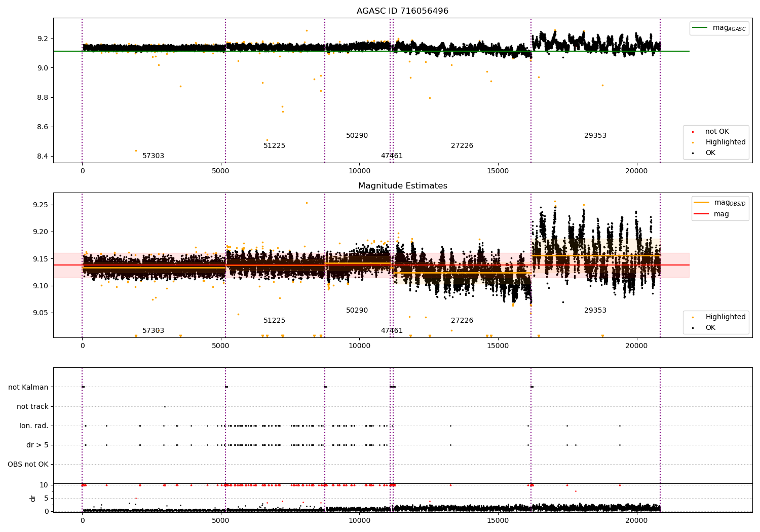
Task: Click the 15000 x-axis tick under Magnitude Estimates
Action: 498,346
